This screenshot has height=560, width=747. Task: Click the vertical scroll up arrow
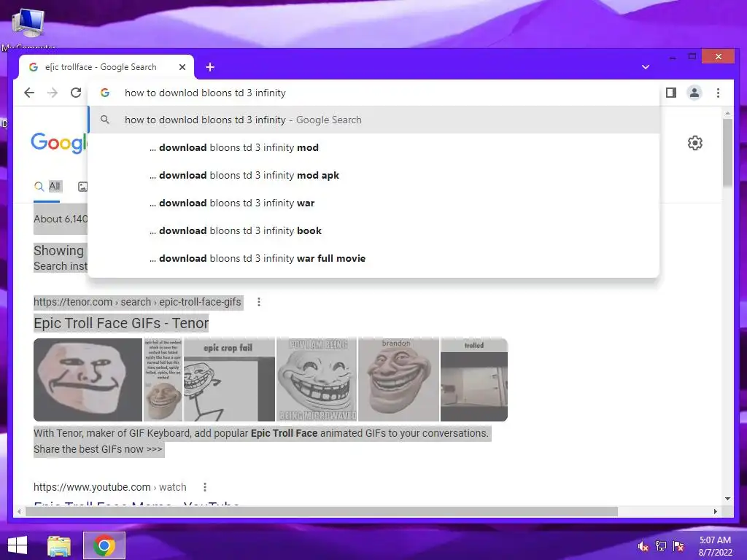coord(727,113)
